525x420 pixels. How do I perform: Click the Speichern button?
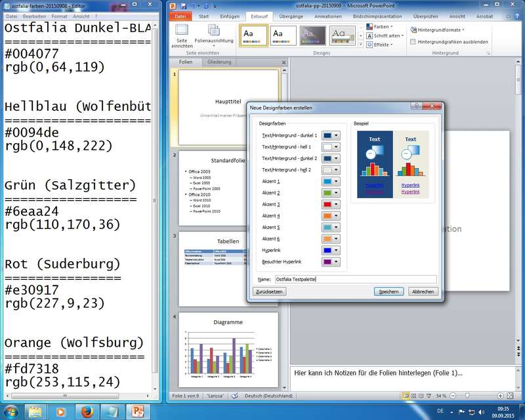point(388,291)
